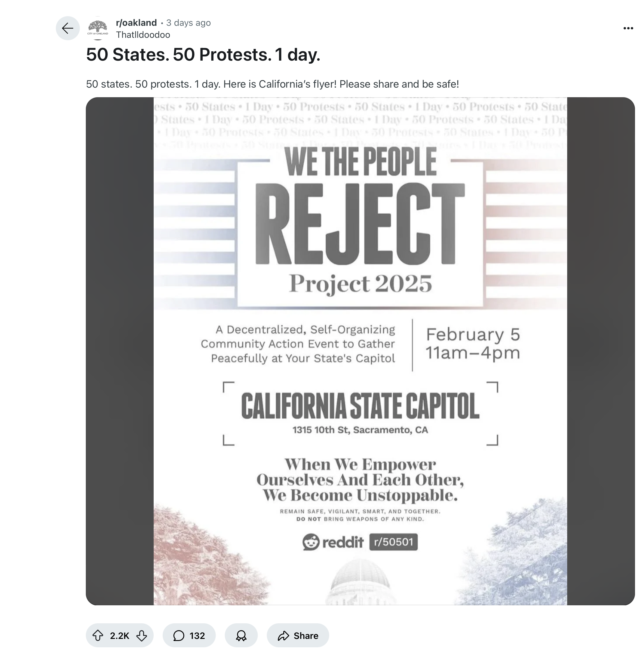Click the reddit snoo logo on the flyer

(x=311, y=542)
